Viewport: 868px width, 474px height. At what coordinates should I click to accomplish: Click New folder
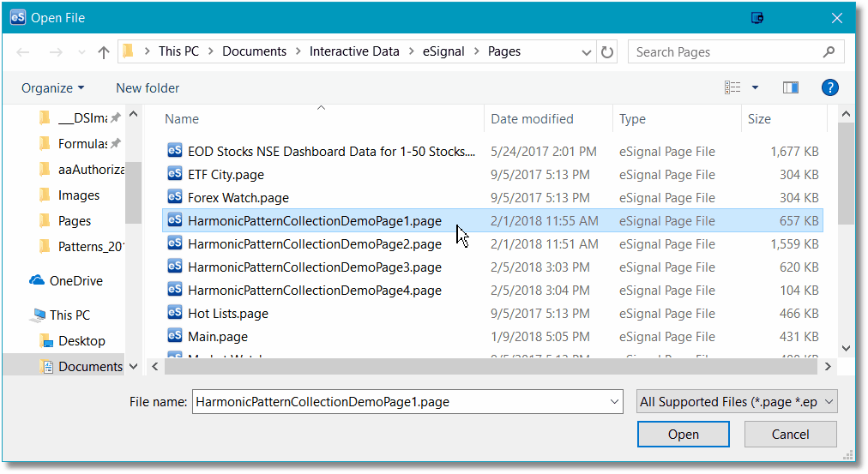(x=148, y=88)
